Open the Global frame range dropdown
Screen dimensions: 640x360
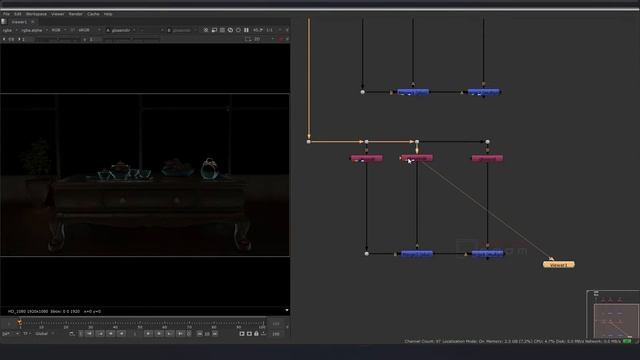(x=44, y=334)
